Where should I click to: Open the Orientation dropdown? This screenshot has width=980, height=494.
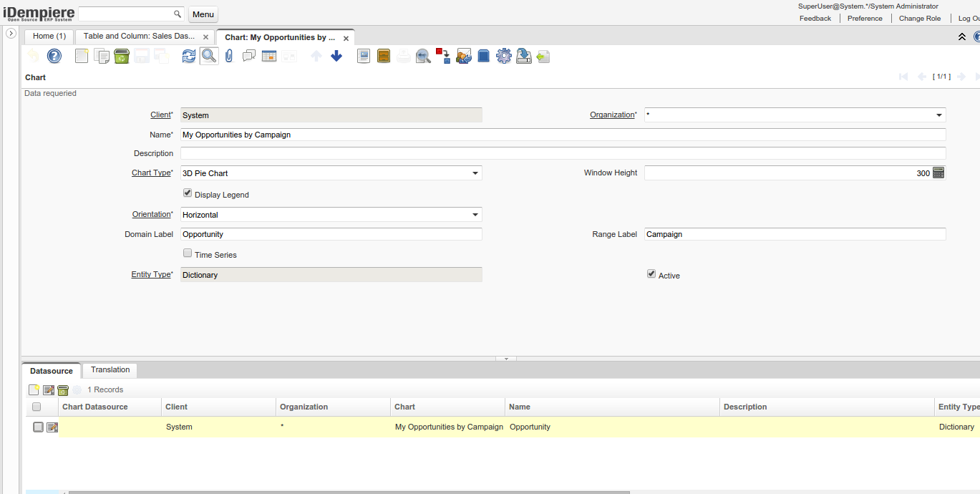pyautogui.click(x=475, y=215)
